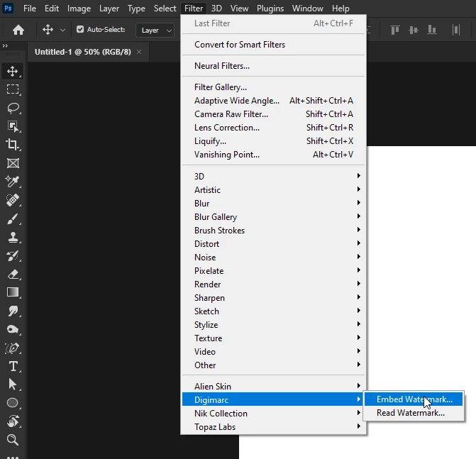Viewport: 476px width, 459px height.
Task: Expand the Nik Collection submenu
Action: pyautogui.click(x=273, y=413)
